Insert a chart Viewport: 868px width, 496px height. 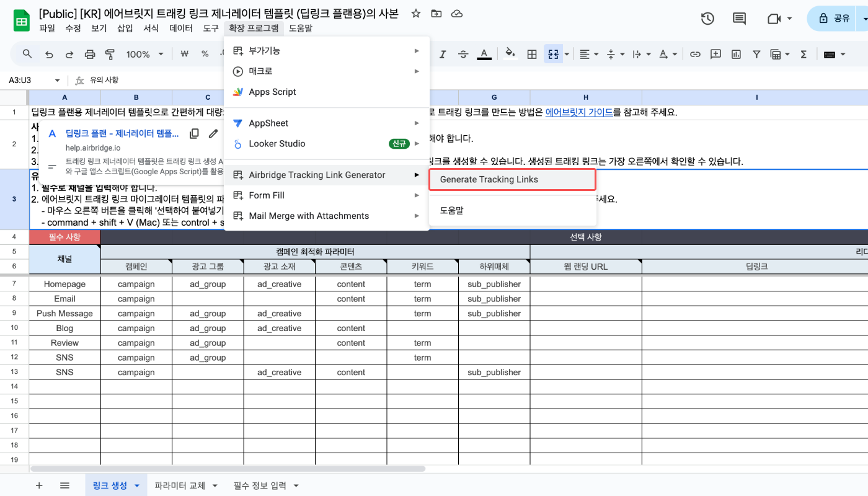[x=736, y=55]
